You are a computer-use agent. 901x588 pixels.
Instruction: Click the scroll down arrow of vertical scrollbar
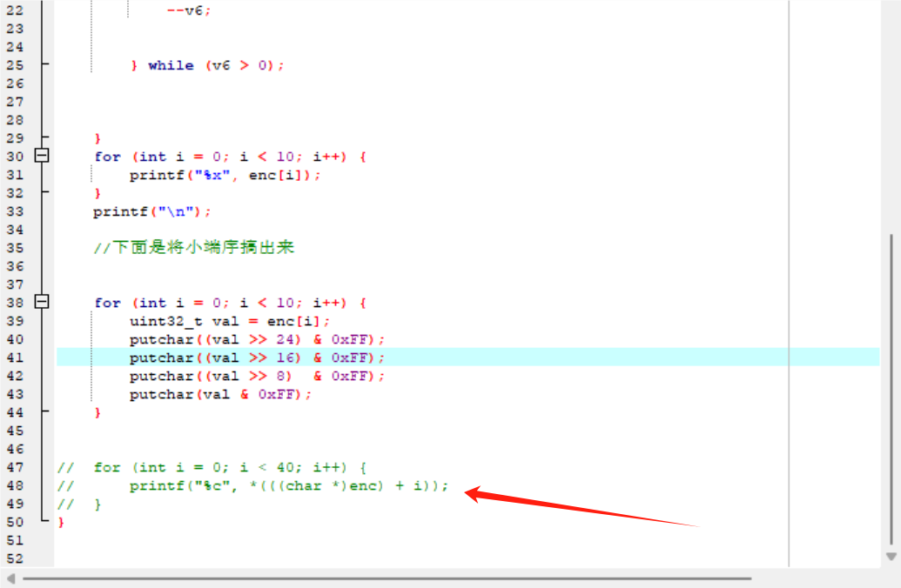[891, 557]
